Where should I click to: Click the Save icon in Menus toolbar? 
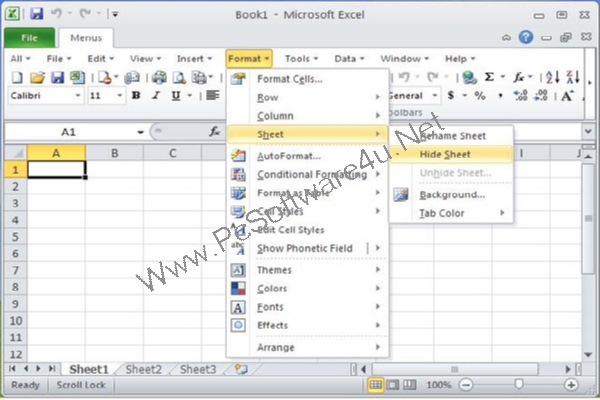tap(57, 78)
